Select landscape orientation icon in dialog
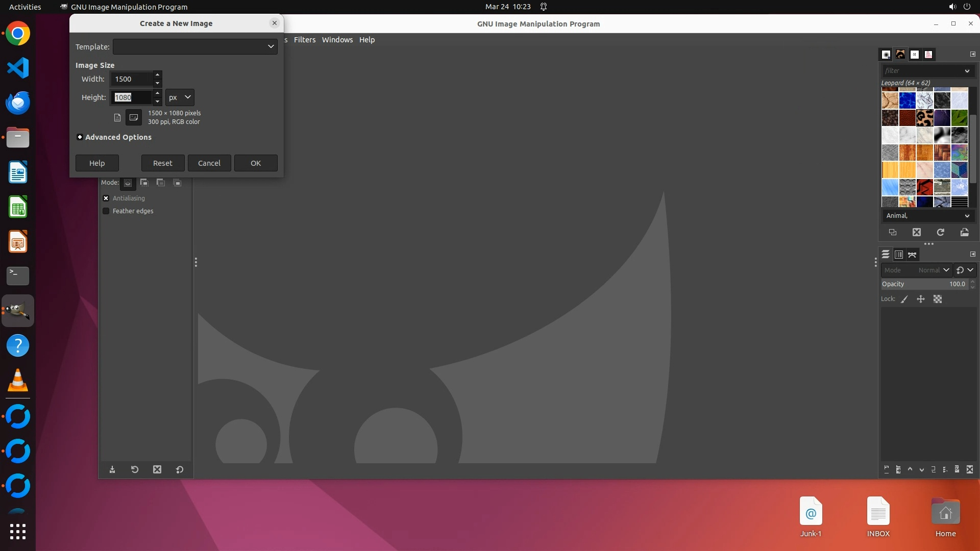 [134, 117]
